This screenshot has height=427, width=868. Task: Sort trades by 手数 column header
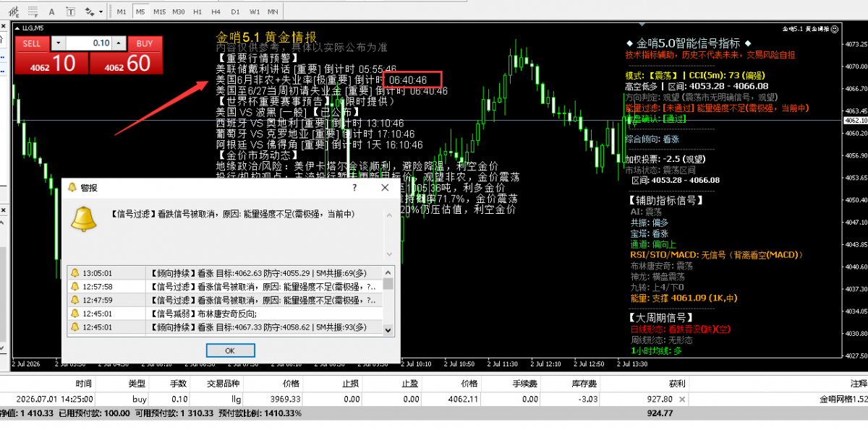point(178,384)
